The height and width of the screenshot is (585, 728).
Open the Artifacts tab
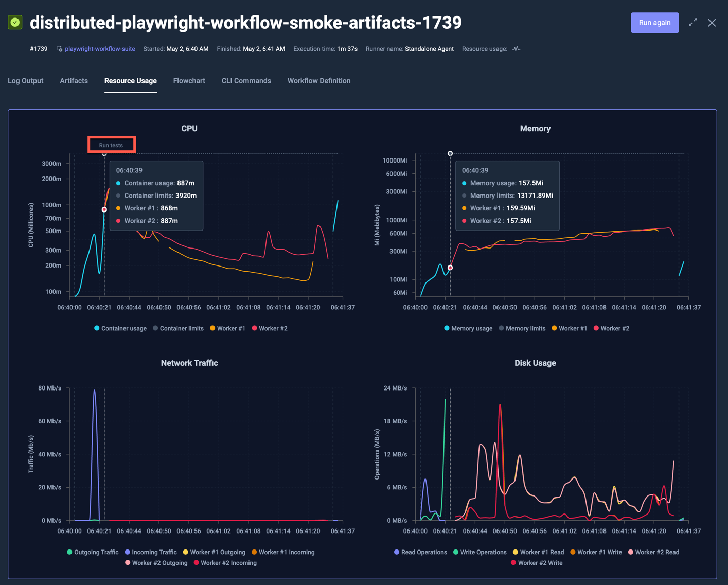pyautogui.click(x=74, y=81)
